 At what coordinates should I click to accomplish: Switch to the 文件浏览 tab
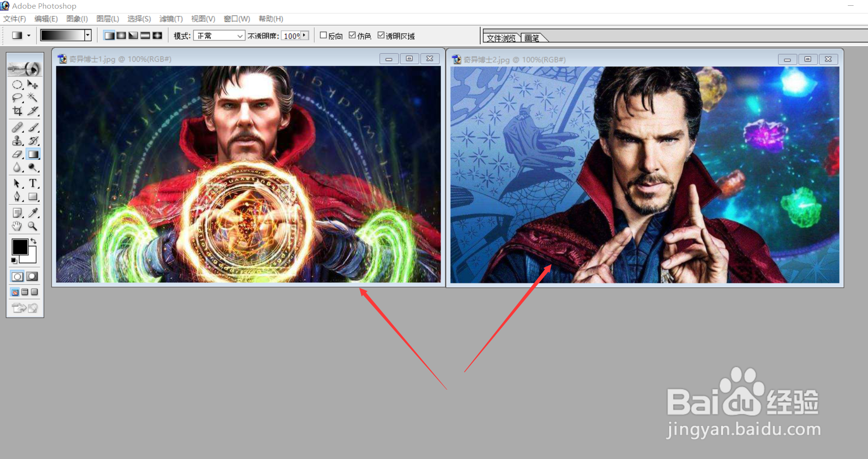coord(501,38)
